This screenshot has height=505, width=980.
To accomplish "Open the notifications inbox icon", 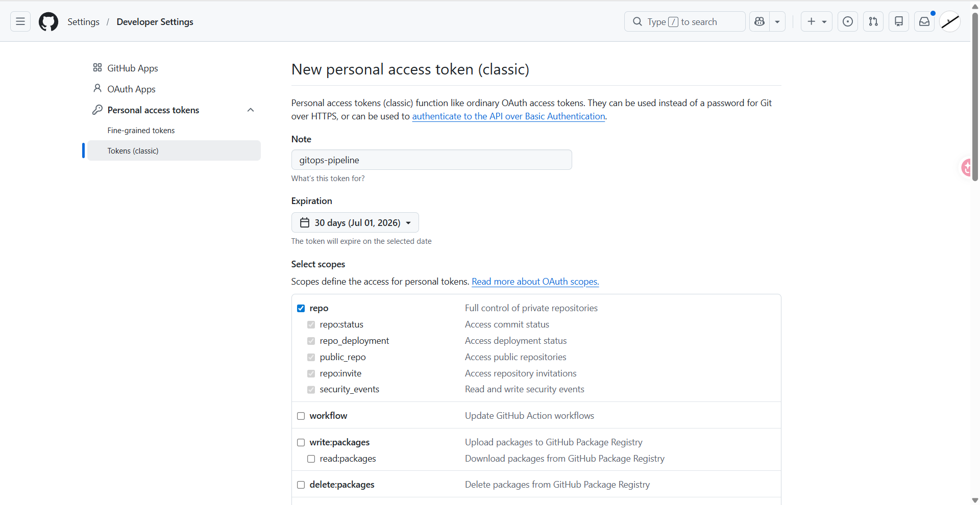I will tap(924, 21).
